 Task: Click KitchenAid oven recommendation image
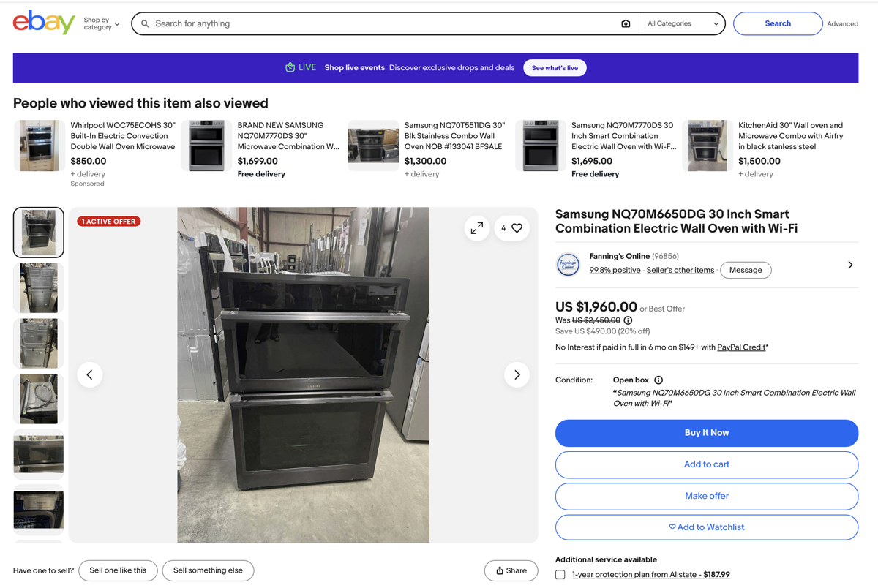(x=708, y=146)
